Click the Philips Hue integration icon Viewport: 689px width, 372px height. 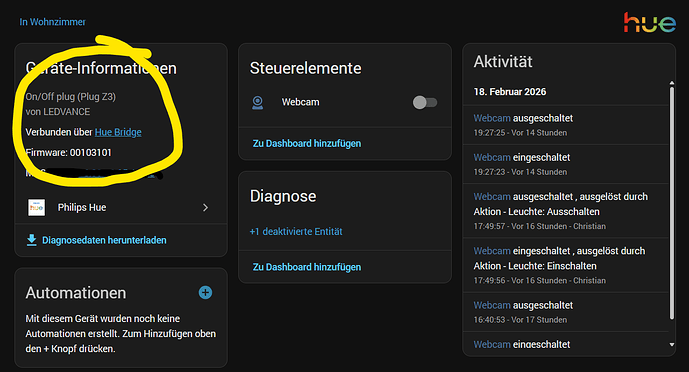tap(36, 207)
